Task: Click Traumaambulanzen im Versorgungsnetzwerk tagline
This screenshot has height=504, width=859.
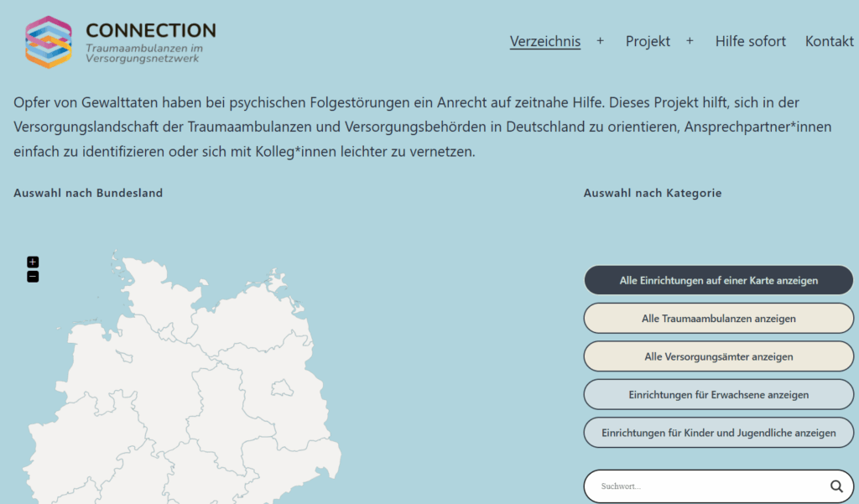Action: point(144,53)
